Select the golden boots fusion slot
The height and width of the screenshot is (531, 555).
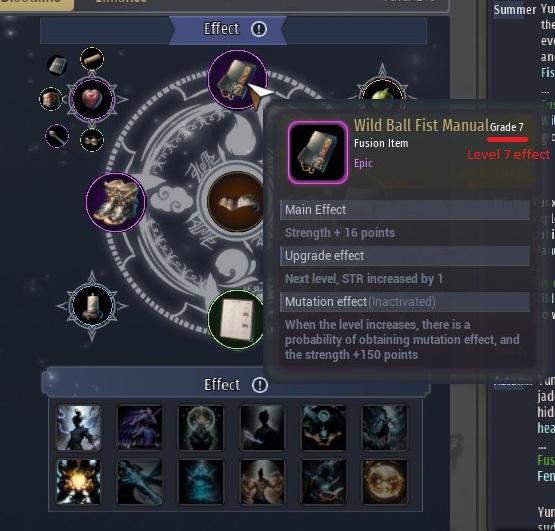pos(116,202)
